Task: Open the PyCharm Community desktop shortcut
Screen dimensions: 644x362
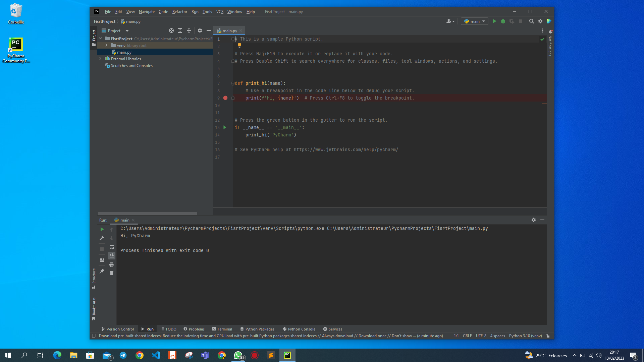Action: click(x=16, y=50)
